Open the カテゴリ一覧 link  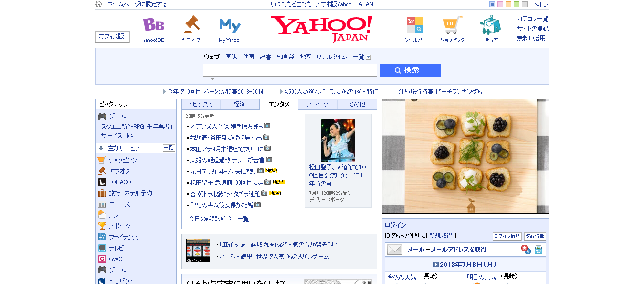click(x=533, y=19)
